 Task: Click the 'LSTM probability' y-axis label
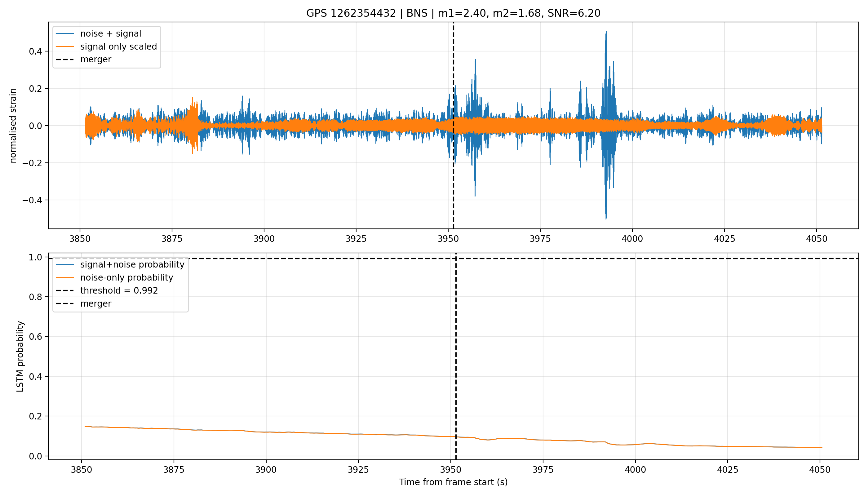click(x=20, y=357)
